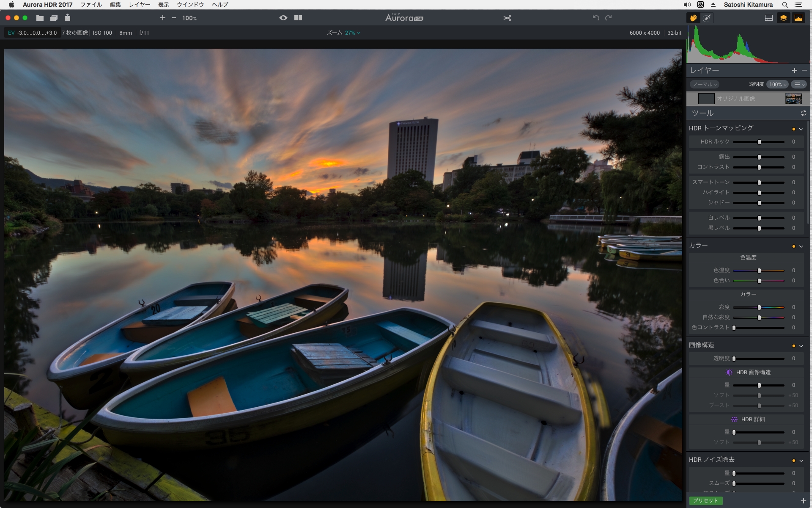Viewport: 812px width, 508px height.
Task: Toggle the quick preview eye icon
Action: point(283,18)
